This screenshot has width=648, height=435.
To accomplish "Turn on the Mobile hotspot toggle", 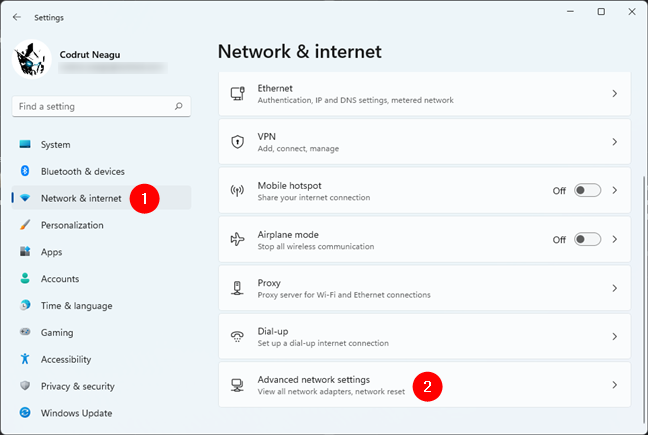I will coord(587,190).
